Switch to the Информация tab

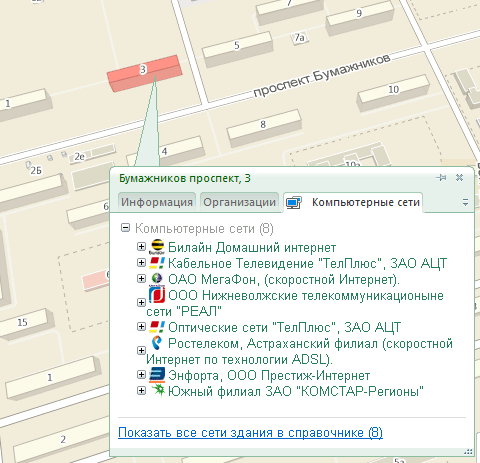coord(157,202)
